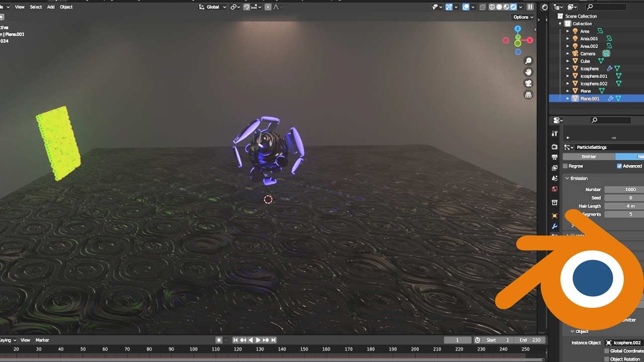Switch to solid viewport shading
The width and height of the screenshot is (644, 362).
coord(499,7)
